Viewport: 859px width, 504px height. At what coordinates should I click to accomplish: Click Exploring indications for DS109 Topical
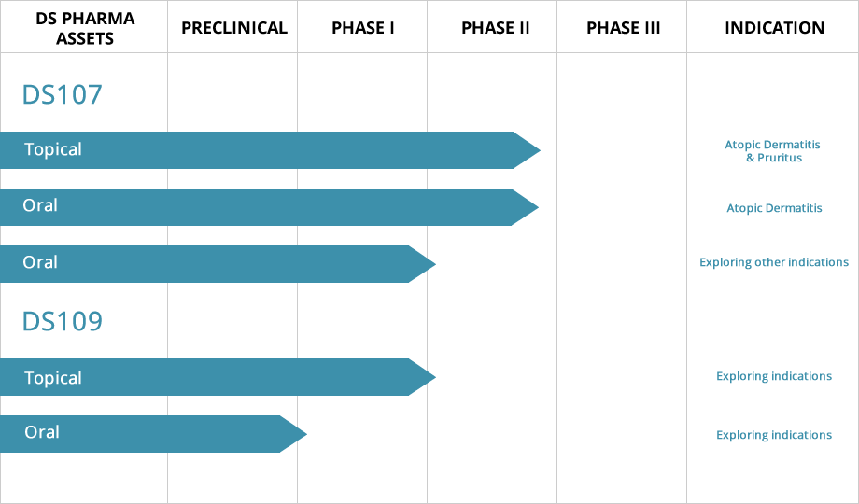point(774,376)
